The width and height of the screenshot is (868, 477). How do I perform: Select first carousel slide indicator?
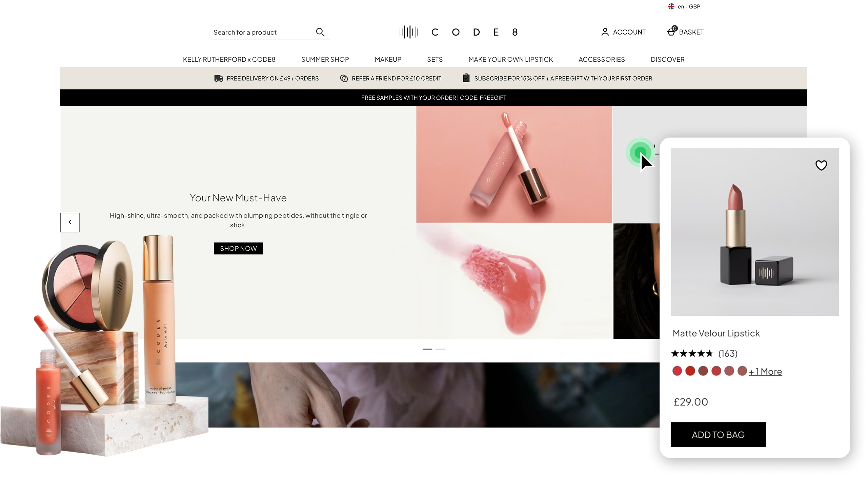click(427, 349)
